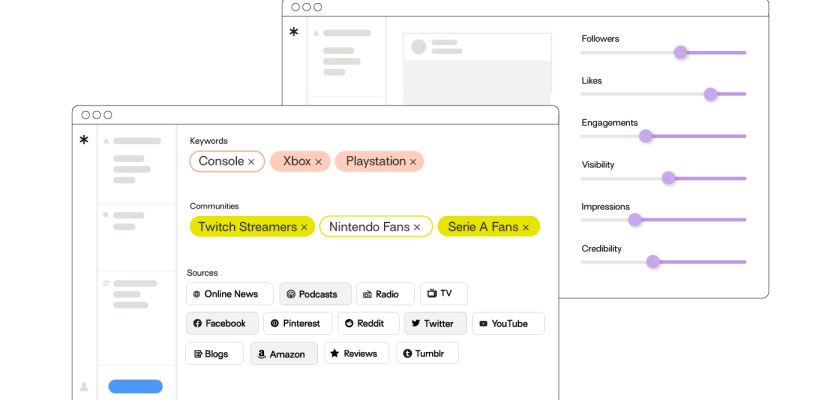Click the Reddit icon in Sources
The image size is (840, 400).
click(x=349, y=324)
